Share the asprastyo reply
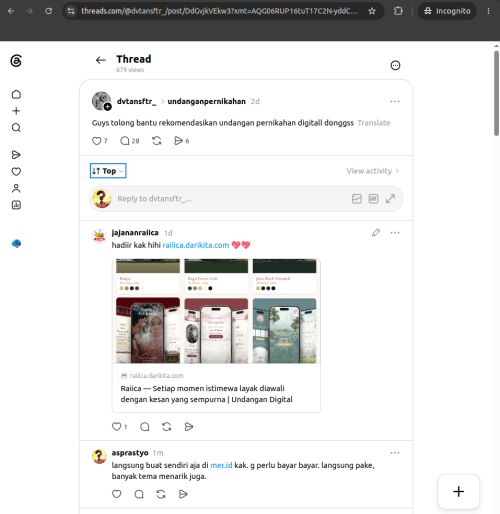Screen dimensions: 500x514 [x=183, y=494]
